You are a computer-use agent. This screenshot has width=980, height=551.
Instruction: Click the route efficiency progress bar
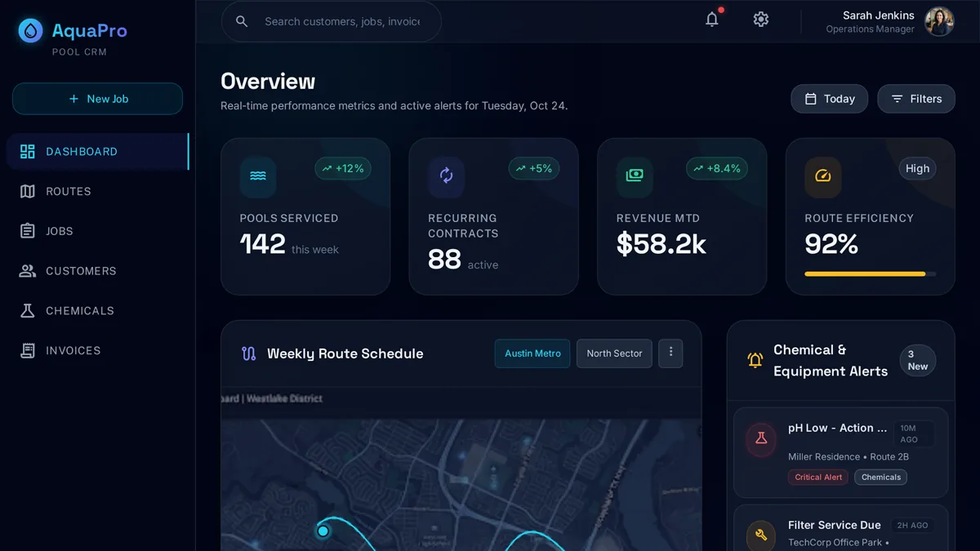coord(871,274)
